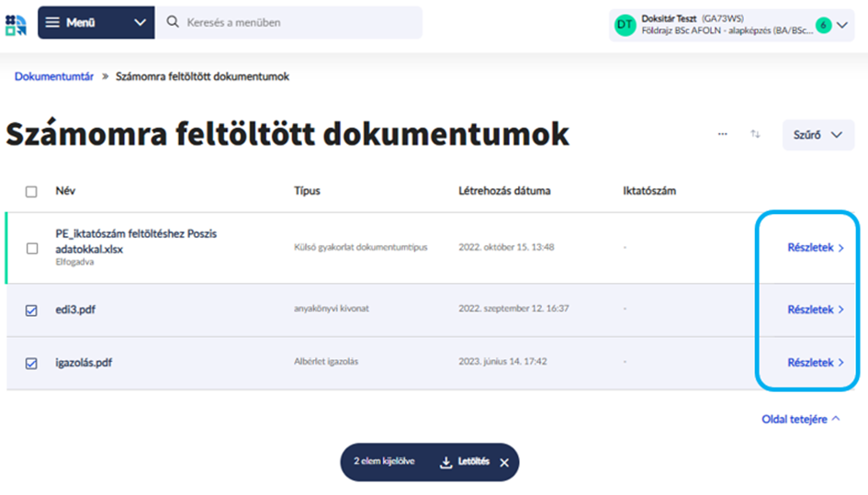This screenshot has height=495, width=868.
Task: Open Részletek for igazolás.pdf
Action: [x=815, y=363]
